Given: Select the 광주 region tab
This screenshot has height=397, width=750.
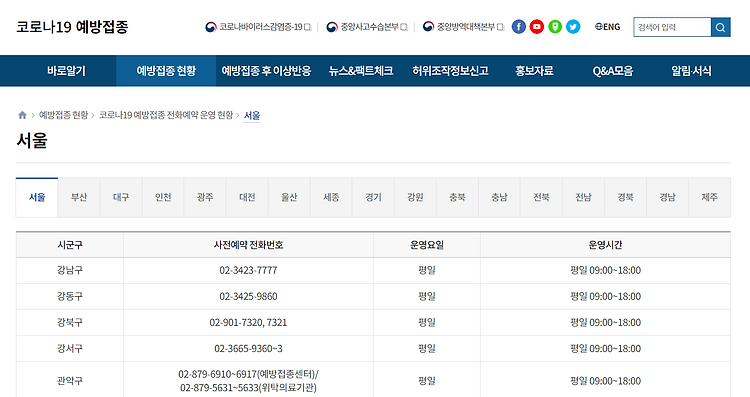Looking at the screenshot, I should click(205, 197).
